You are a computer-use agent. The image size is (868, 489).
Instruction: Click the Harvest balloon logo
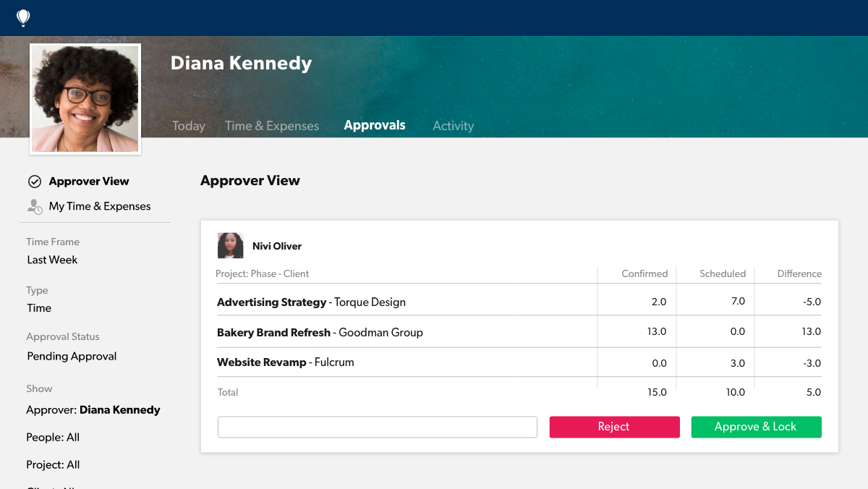click(x=22, y=17)
